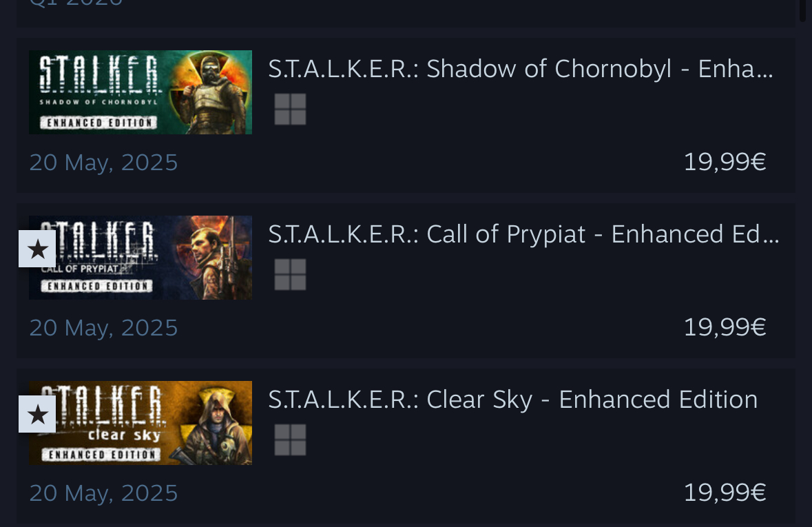Click the star badge on Clear Sky
This screenshot has height=527, width=812.
click(37, 414)
